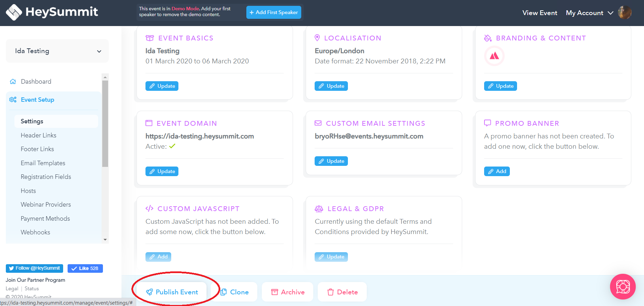Click the Europe/London timezone text
Image resolution: width=644 pixels, height=306 pixels.
pos(339,51)
